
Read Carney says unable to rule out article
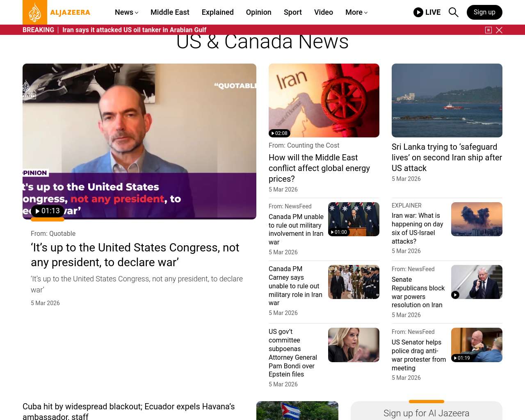coord(295,286)
